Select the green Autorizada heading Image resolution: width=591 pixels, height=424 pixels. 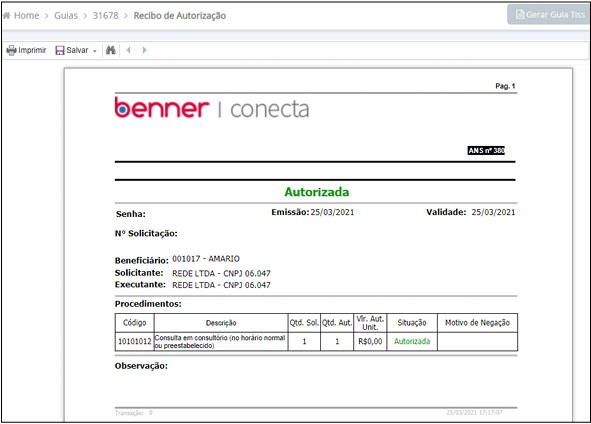(317, 192)
